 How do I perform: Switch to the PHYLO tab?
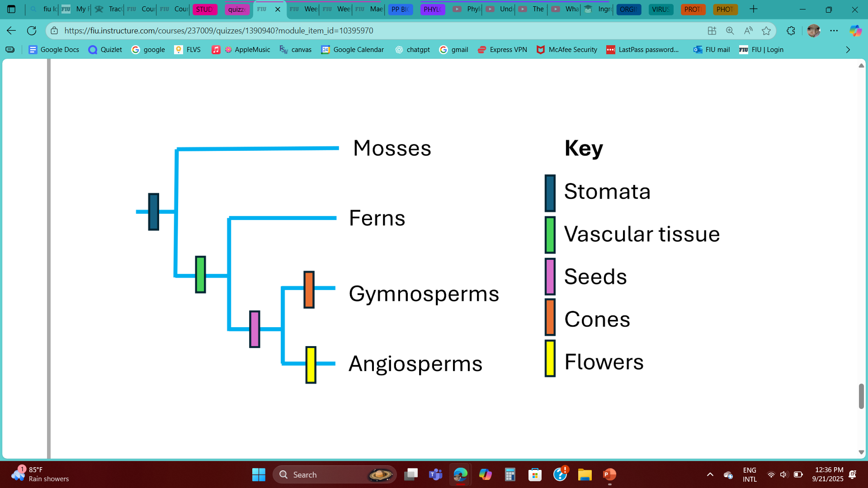[433, 9]
